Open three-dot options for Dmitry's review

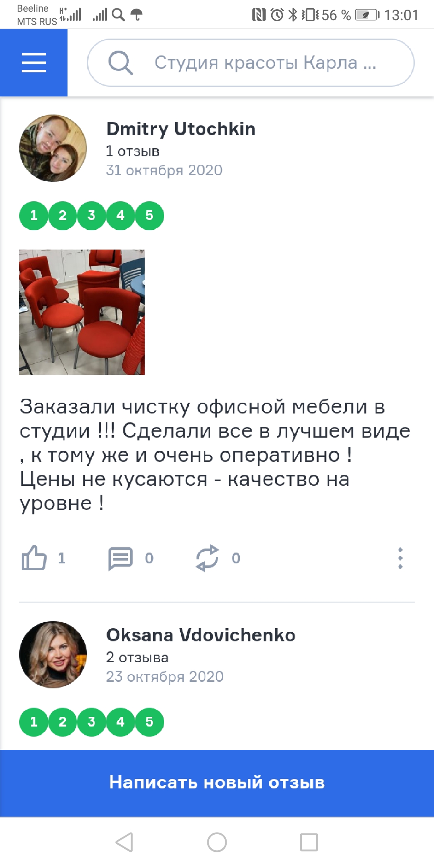pos(400,558)
